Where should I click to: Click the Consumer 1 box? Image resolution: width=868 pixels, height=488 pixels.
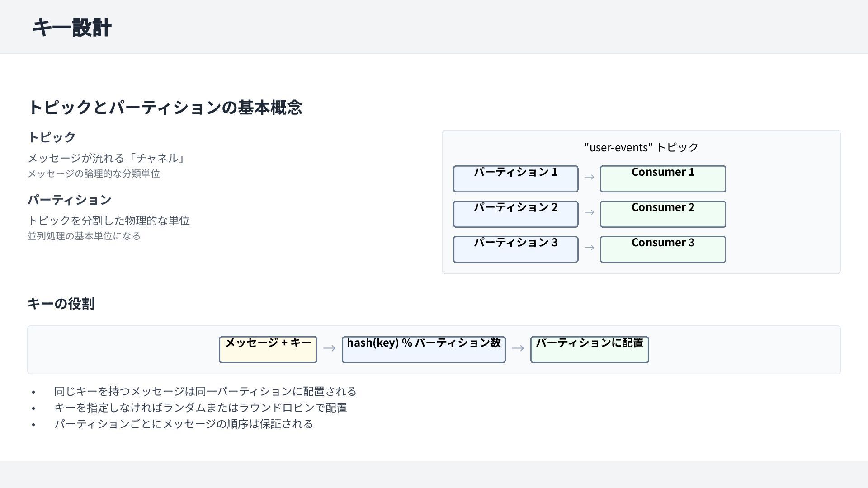point(662,178)
